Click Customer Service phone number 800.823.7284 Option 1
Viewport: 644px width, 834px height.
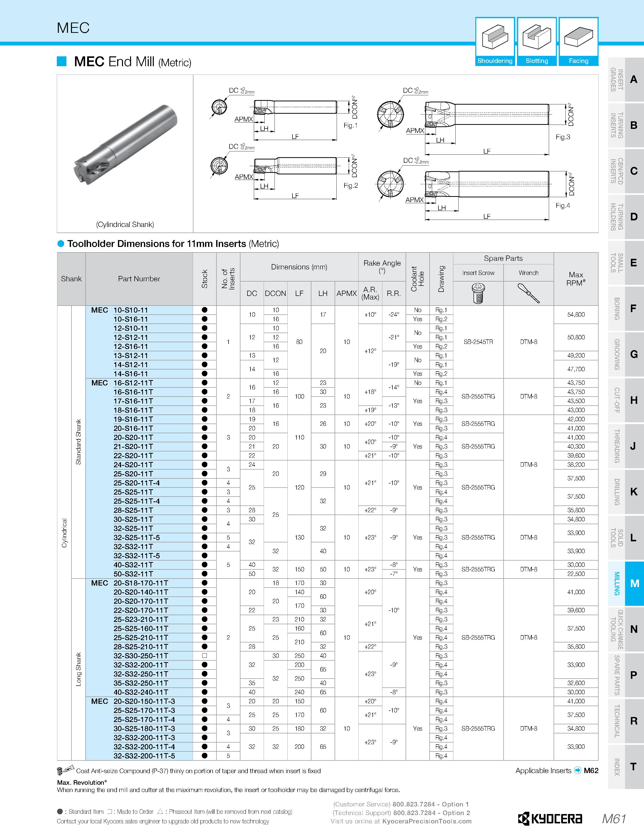[431, 804]
